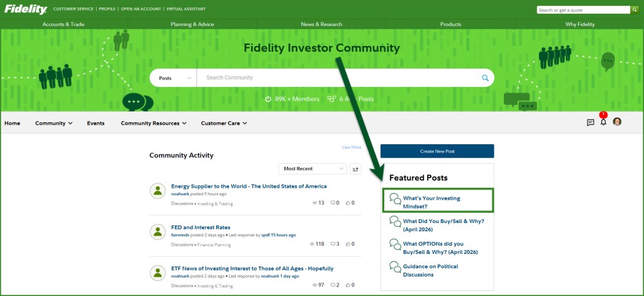Open the messages chat icon
The image size is (644, 296).
tap(591, 123)
